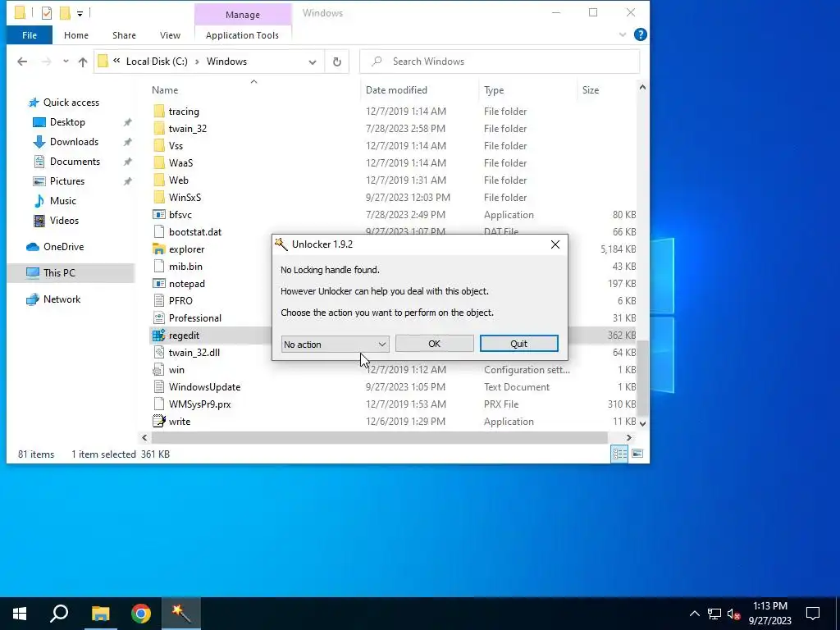Screen dimensions: 840x630
Task: Open taskbar search magnifier
Action: tap(59, 614)
